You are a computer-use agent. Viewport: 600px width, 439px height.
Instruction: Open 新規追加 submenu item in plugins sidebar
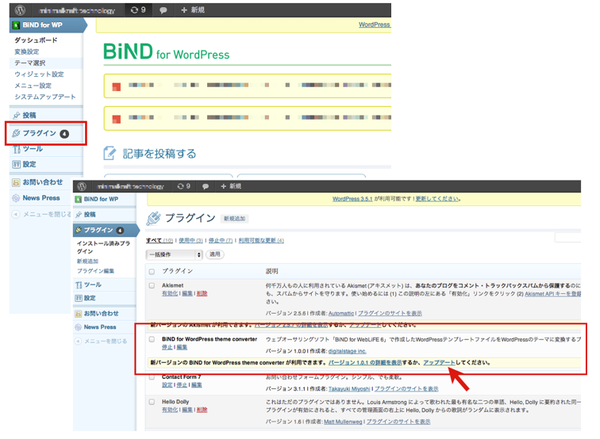88,261
